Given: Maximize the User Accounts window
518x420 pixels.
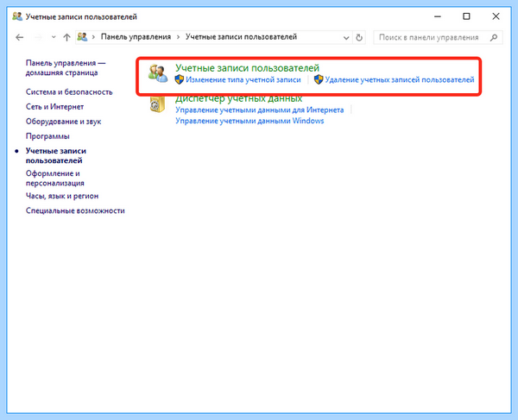Looking at the screenshot, I should [x=466, y=16].
